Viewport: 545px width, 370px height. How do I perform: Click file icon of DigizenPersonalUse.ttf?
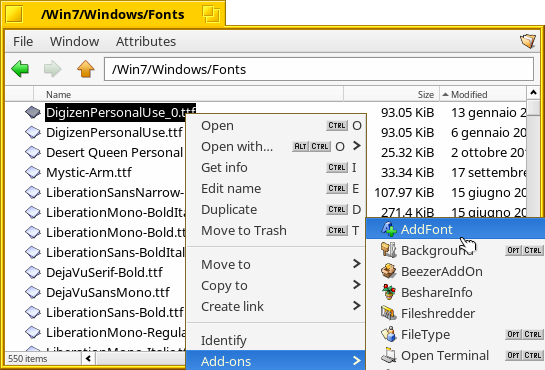tap(33, 132)
